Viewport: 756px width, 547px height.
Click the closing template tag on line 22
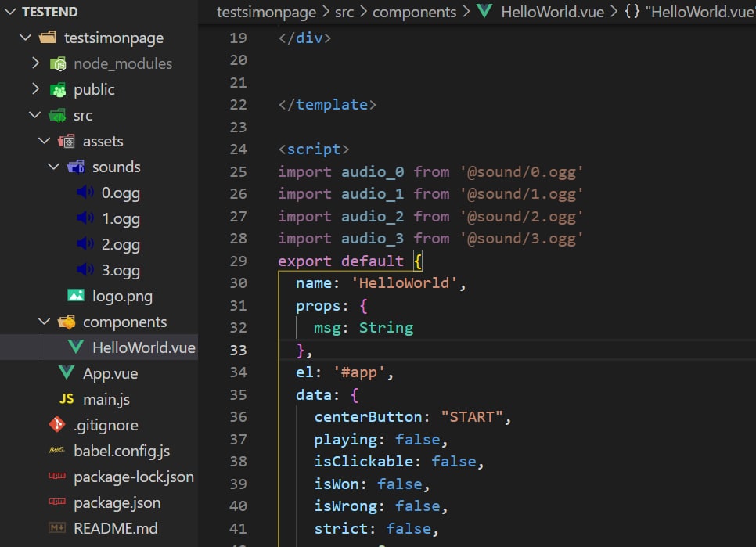(x=327, y=105)
